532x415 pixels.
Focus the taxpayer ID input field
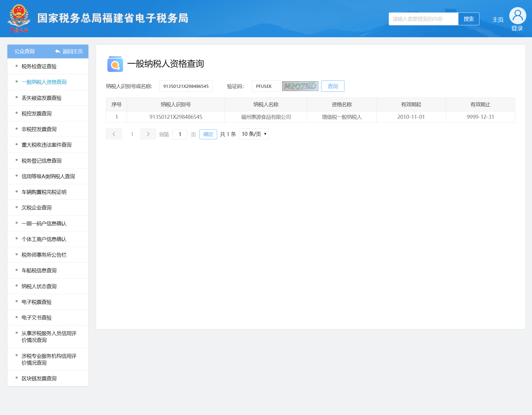point(186,86)
